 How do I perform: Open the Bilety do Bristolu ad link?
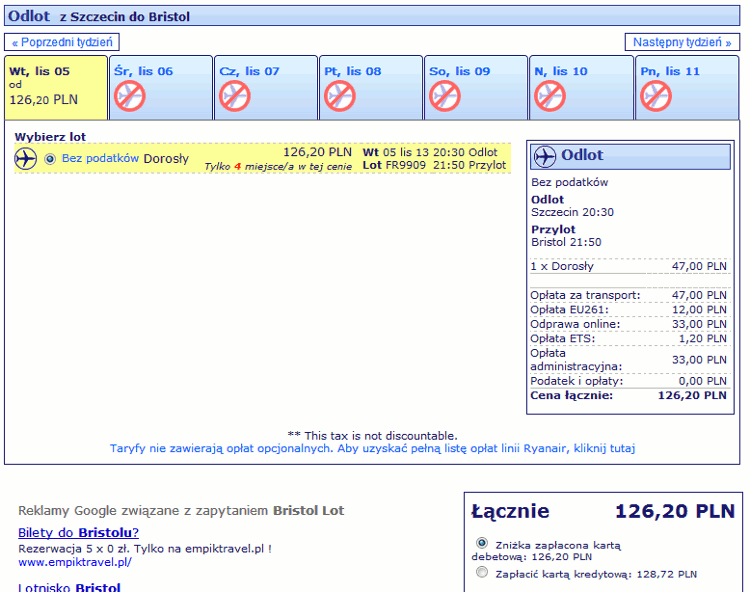click(x=78, y=532)
